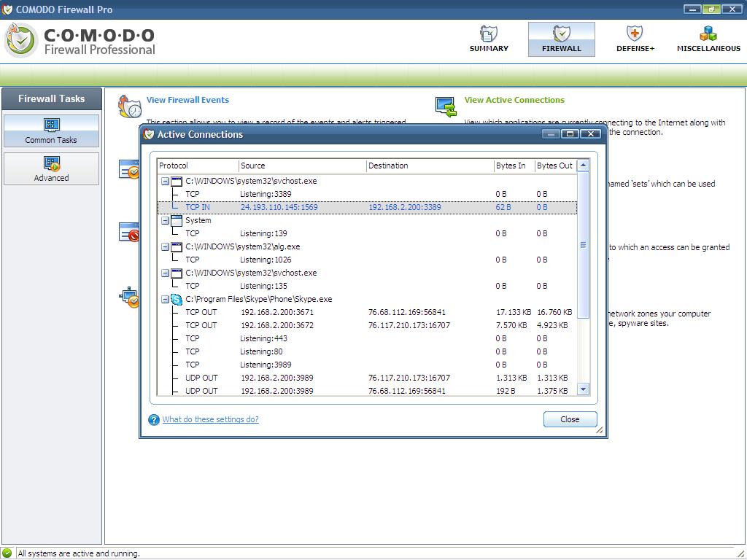
Task: Click the Skype application icon
Action: [177, 299]
